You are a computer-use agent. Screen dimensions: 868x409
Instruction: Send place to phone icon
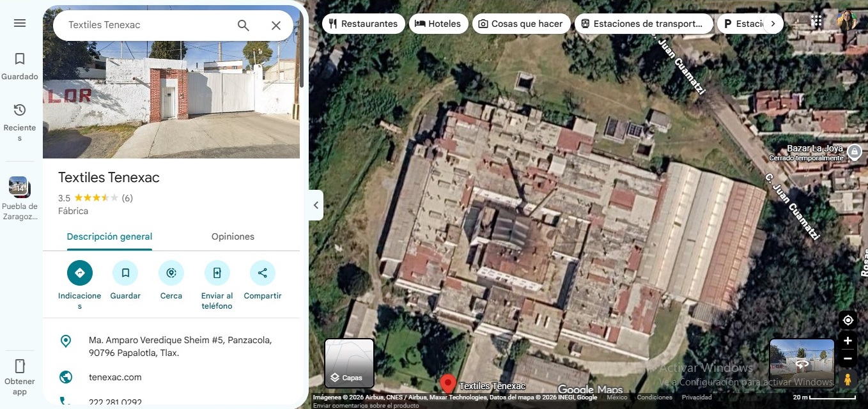coord(217,273)
